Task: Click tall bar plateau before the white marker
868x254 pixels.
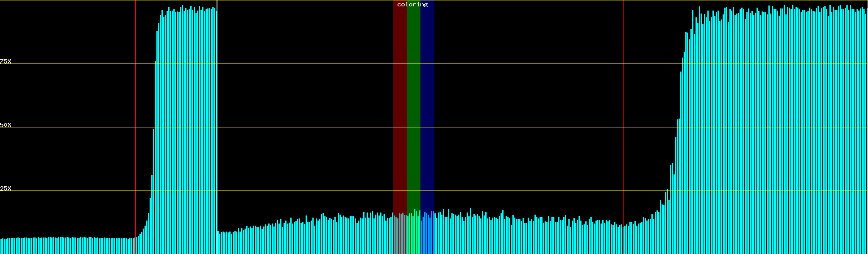Action: click(x=186, y=127)
